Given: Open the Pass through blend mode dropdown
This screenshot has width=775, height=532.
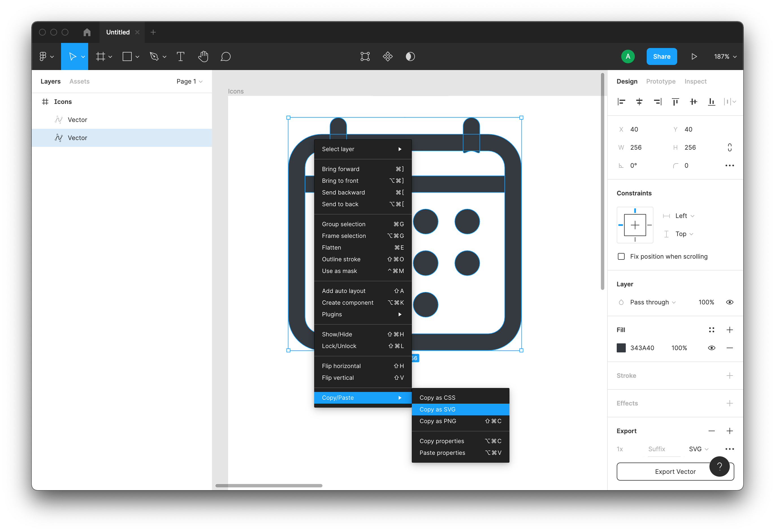Looking at the screenshot, I should (x=649, y=302).
